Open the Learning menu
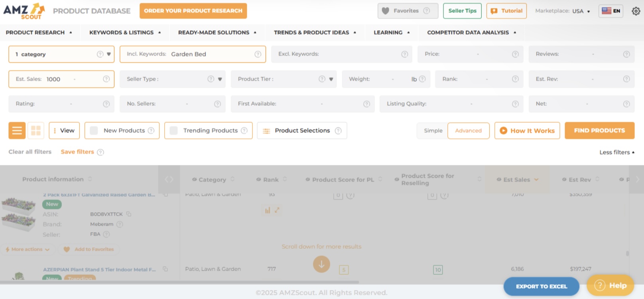Screen dimensions: 644x299 pyautogui.click(x=392, y=32)
